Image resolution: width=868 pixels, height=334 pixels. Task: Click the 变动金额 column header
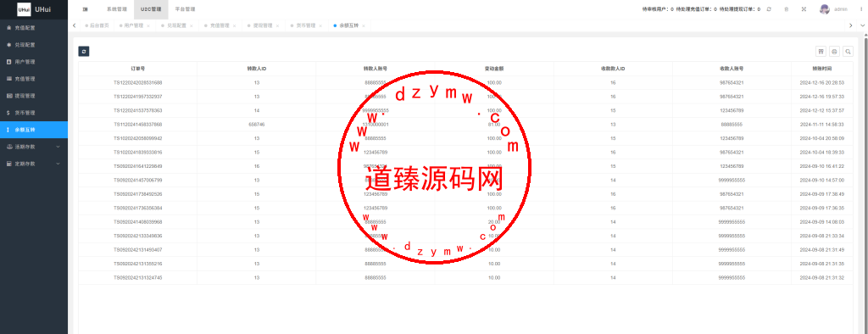point(494,69)
